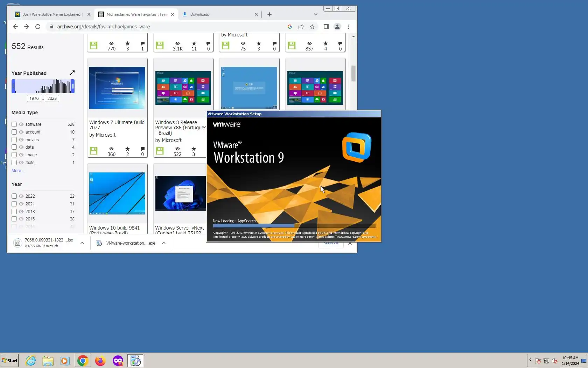The width and height of the screenshot is (588, 368).
Task: Open the Windows Server vNext build link
Action: point(180,230)
